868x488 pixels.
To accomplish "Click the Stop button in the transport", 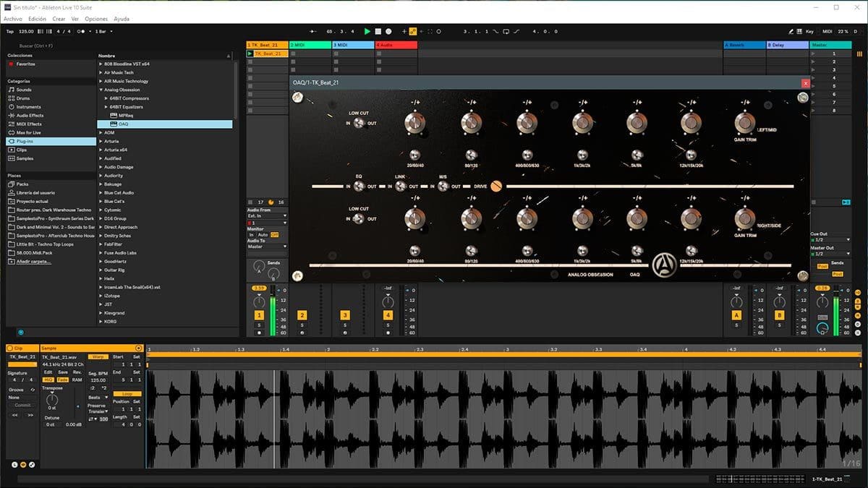I will click(378, 31).
